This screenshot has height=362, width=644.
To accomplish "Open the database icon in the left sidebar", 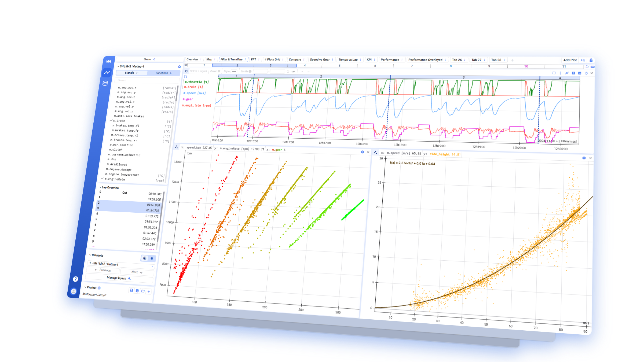I will coord(105,83).
